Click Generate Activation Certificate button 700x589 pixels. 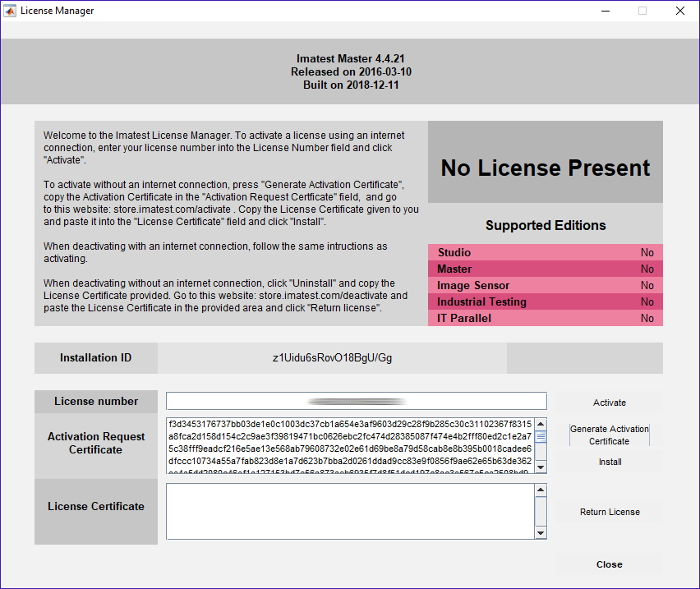(610, 435)
